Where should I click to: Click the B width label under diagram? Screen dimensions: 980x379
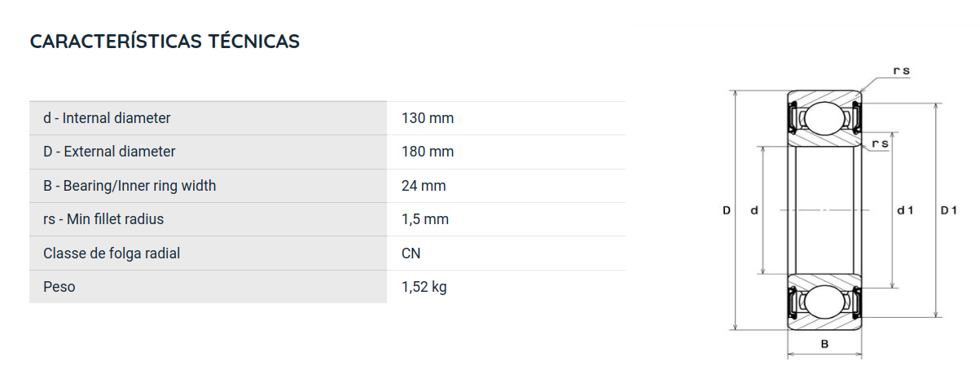pyautogui.click(x=824, y=345)
